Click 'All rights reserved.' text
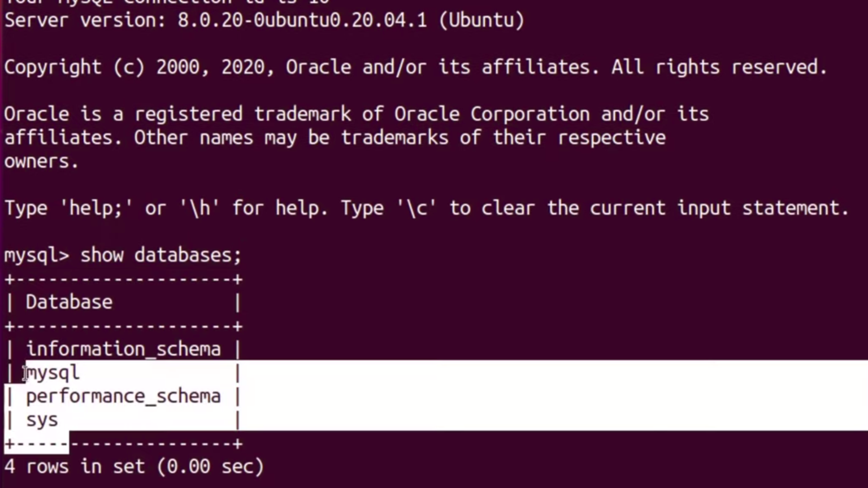The height and width of the screenshot is (488, 868). tap(719, 67)
